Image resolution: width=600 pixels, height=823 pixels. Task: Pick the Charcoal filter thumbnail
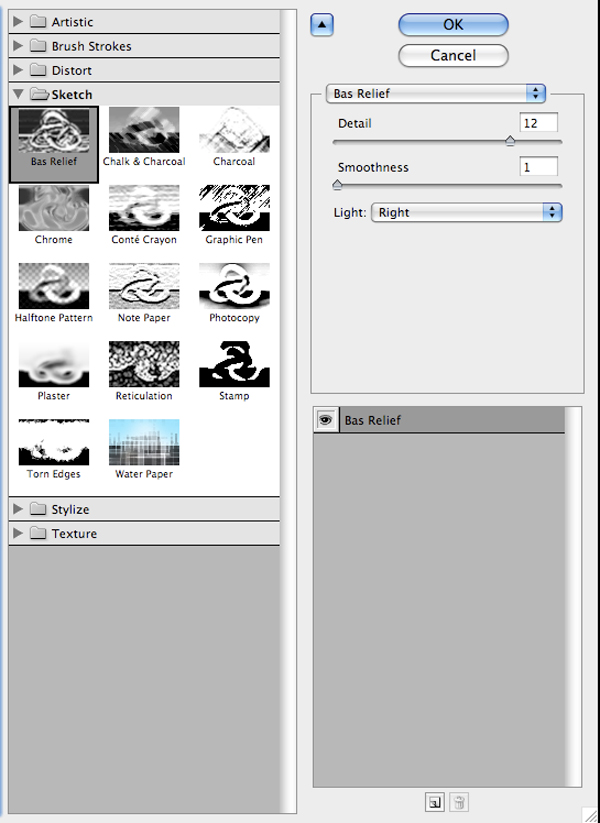coord(234,130)
